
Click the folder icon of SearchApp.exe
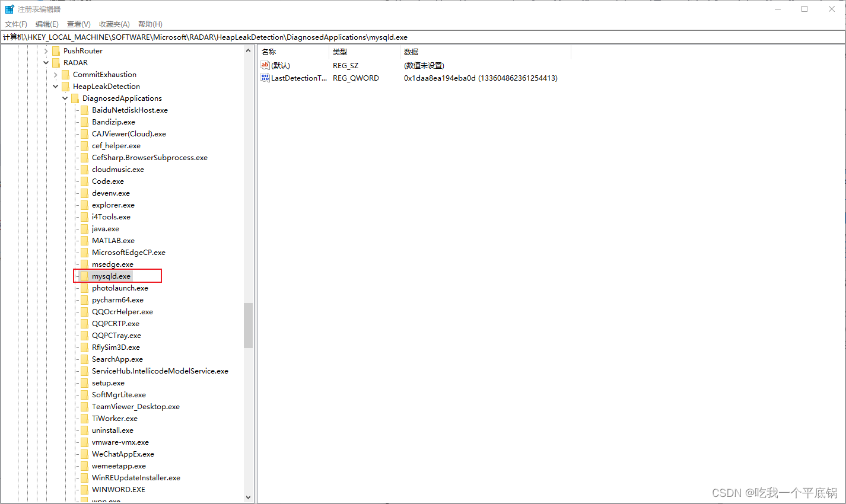85,359
